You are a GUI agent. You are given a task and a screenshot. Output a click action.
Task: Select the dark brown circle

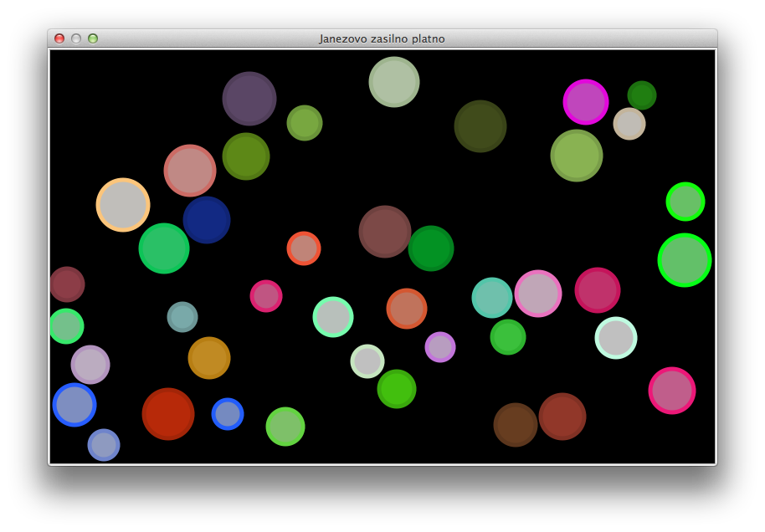coord(516,425)
